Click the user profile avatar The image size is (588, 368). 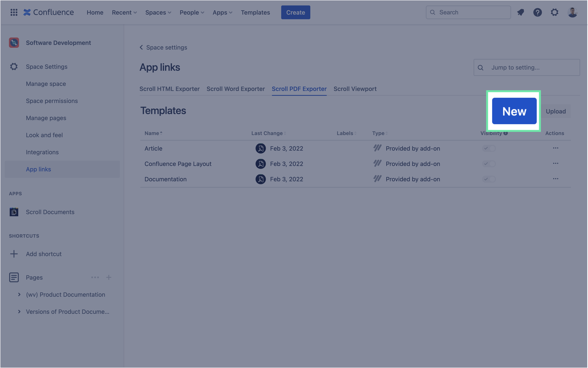point(572,12)
